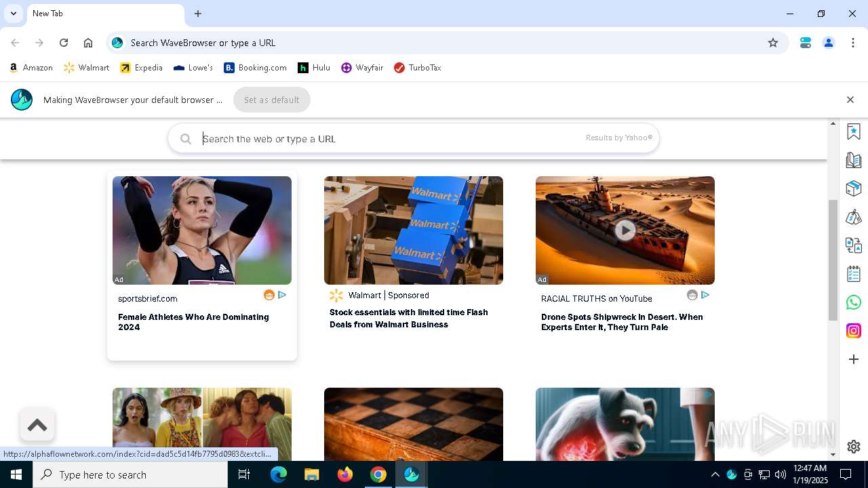Image resolution: width=868 pixels, height=488 pixels.
Task: Open the sidebar bookmarks star icon
Action: [x=854, y=131]
